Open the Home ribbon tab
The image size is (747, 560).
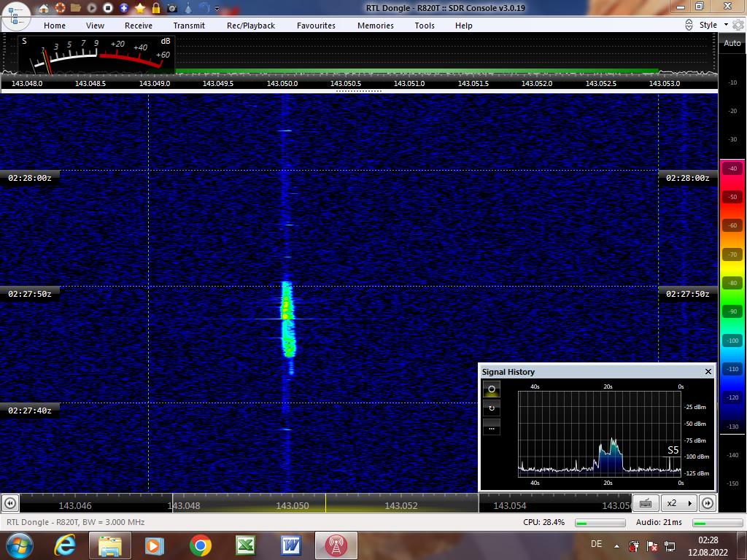click(55, 26)
